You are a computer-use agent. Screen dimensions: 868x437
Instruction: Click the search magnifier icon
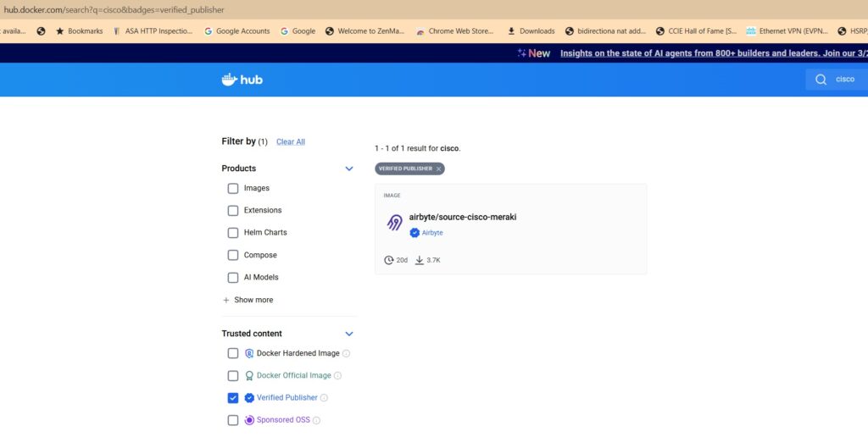[821, 80]
